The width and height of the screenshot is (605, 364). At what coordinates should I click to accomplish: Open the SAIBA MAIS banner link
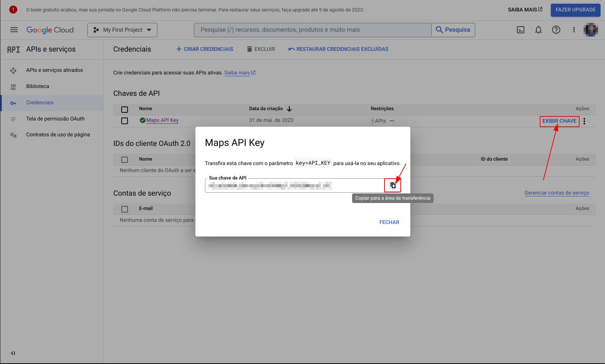tap(525, 10)
